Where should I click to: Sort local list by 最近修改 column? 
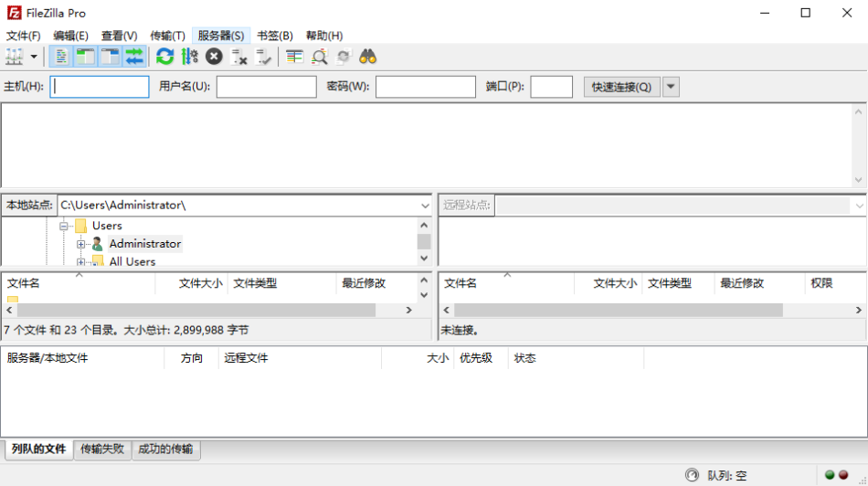pyautogui.click(x=376, y=283)
